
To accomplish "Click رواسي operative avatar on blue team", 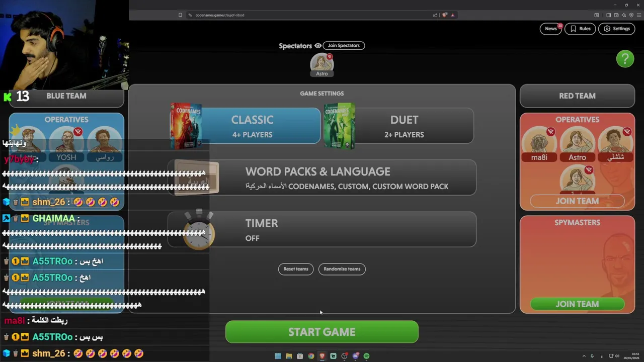I will click(x=105, y=144).
